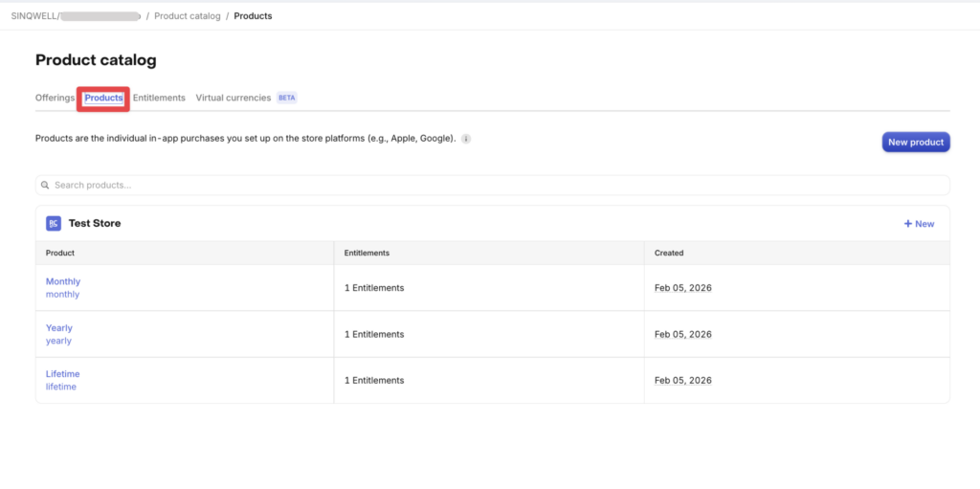Open the Yearly product link
The height and width of the screenshot is (489, 980).
pyautogui.click(x=59, y=327)
